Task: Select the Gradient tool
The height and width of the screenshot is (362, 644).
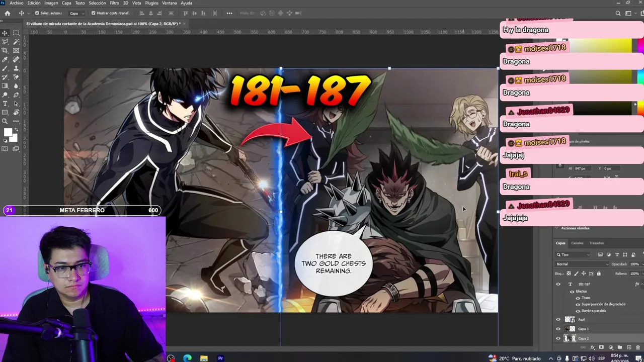Action: coord(5,85)
